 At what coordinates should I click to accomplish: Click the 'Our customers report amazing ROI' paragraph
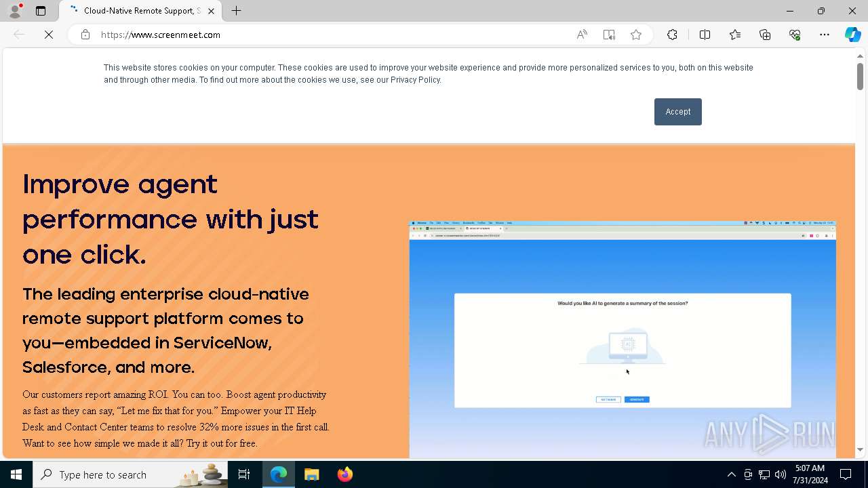176,419
